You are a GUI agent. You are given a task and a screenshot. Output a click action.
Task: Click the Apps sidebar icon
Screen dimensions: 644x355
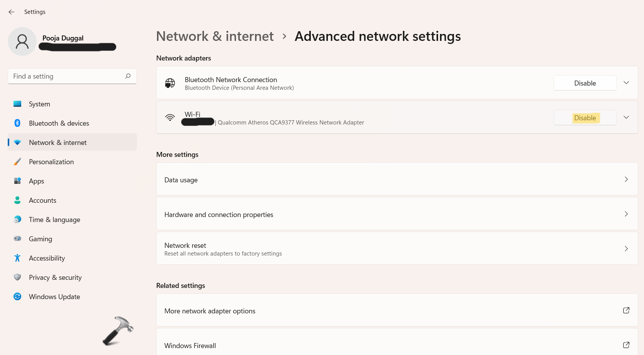17,181
